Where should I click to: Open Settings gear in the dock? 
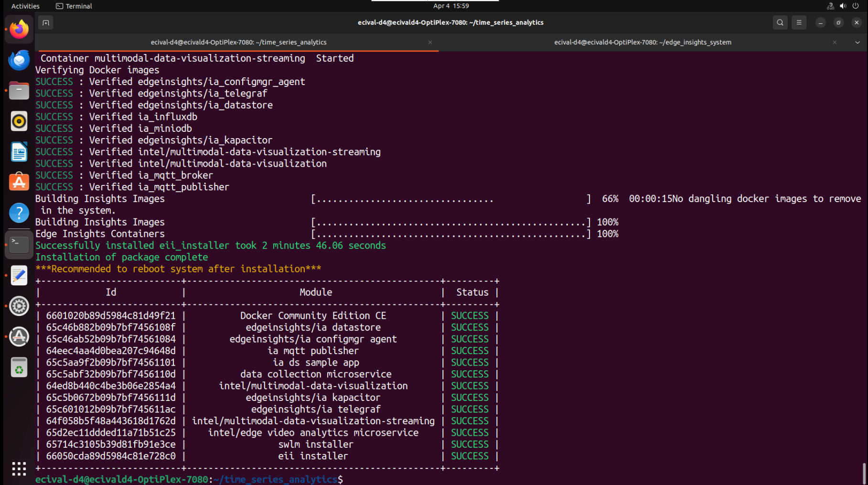pos(19,306)
